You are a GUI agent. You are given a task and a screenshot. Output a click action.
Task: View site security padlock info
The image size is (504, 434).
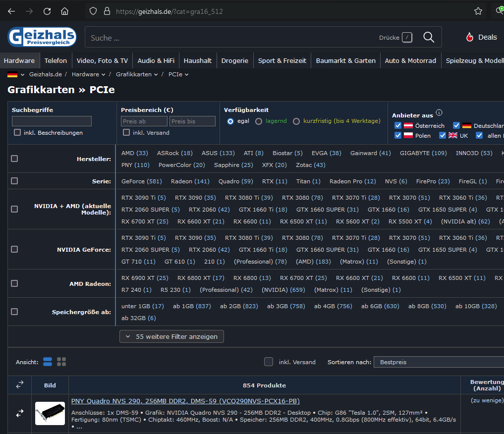click(x=107, y=11)
